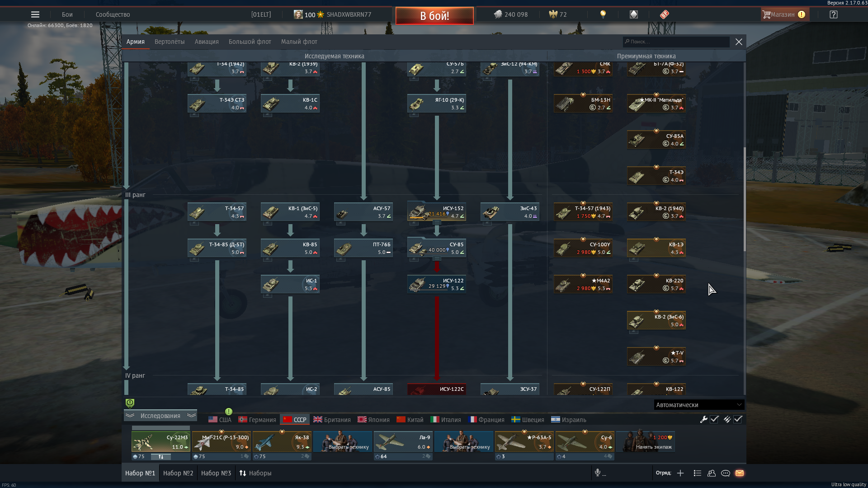
Task: Switch to the Малый флот tab
Action: (x=299, y=42)
